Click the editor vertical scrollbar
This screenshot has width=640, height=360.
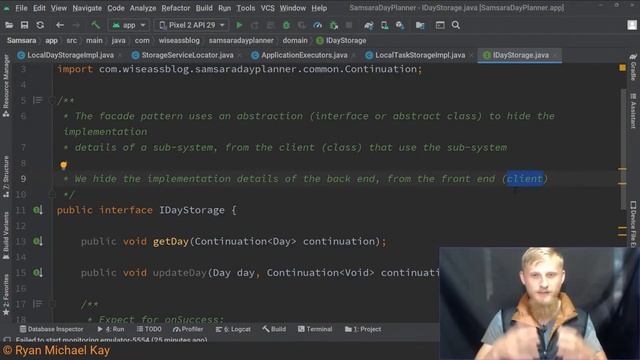click(x=623, y=149)
